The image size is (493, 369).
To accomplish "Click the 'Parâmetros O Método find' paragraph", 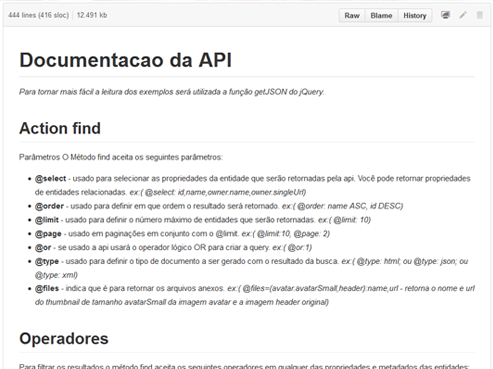I will click(121, 157).
